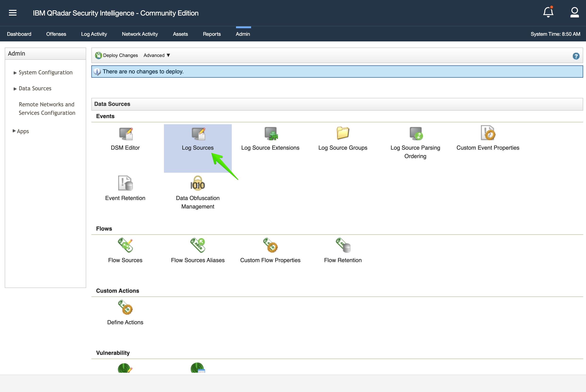
Task: Open the DSM Editor icon
Action: pyautogui.click(x=126, y=134)
